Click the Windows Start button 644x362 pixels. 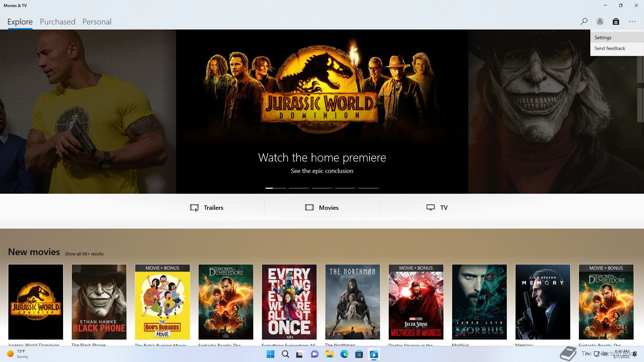(270, 354)
